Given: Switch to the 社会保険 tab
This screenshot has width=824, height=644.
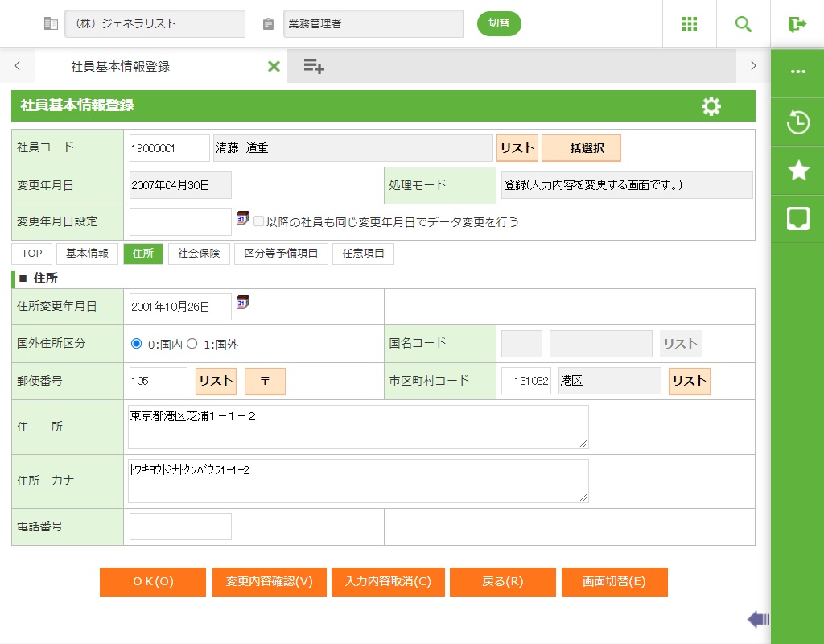Looking at the screenshot, I should 199,254.
